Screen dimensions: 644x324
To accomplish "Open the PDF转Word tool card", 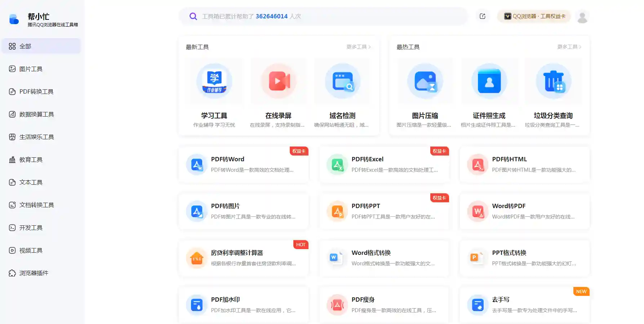I will click(244, 165).
